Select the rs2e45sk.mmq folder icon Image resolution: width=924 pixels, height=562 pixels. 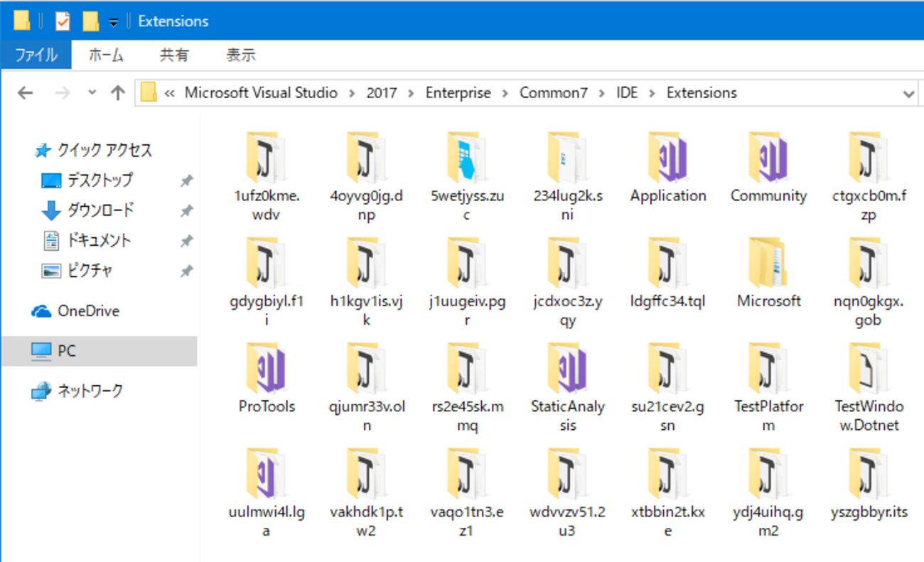pos(466,367)
